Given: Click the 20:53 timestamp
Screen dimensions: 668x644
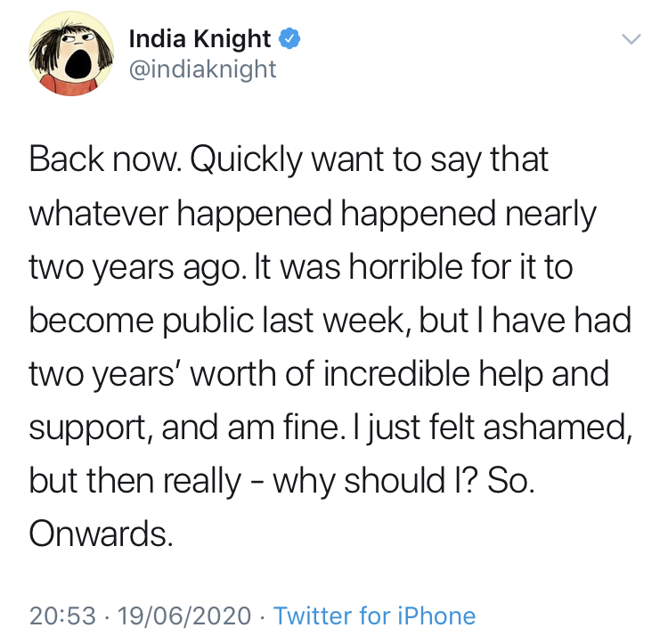Looking at the screenshot, I should coord(62,615).
